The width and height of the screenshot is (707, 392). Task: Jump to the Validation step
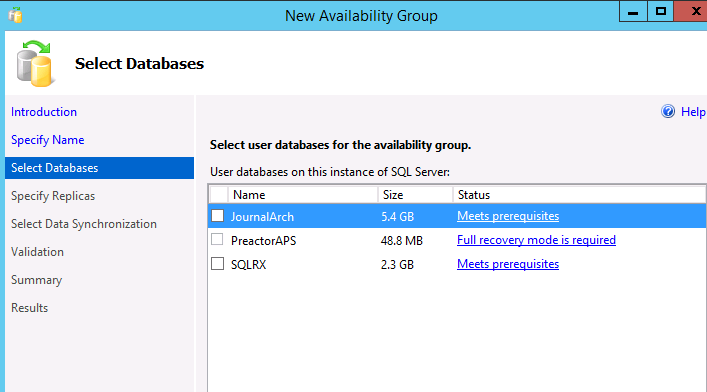[37, 252]
